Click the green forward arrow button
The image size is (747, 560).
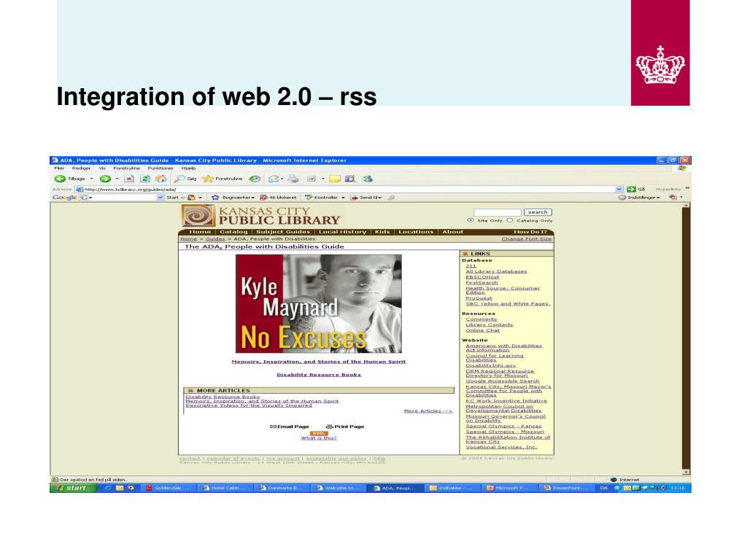105,179
